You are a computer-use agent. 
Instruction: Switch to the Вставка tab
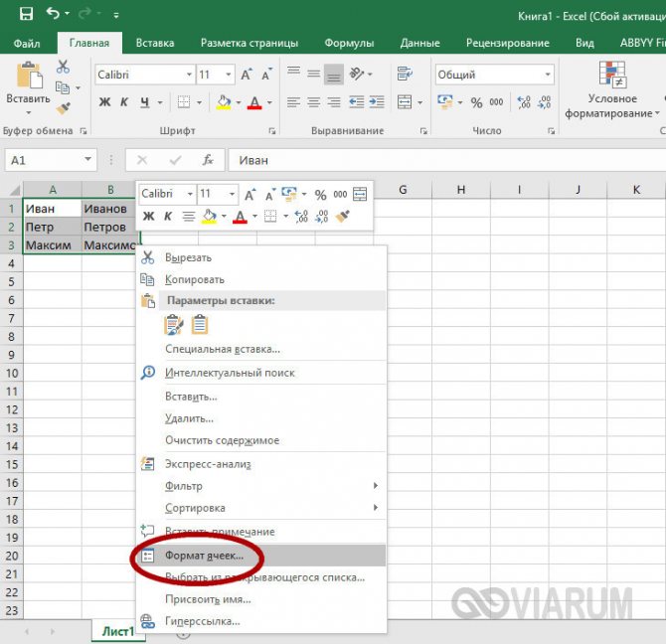point(155,44)
